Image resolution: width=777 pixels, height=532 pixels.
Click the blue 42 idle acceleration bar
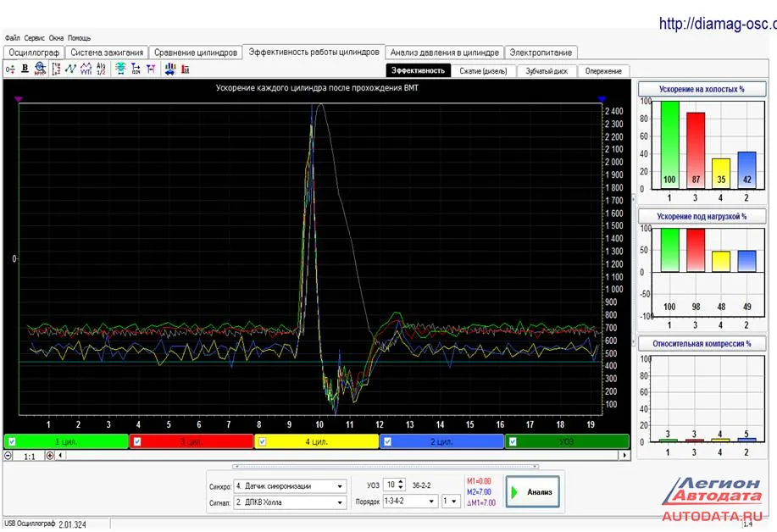pyautogui.click(x=746, y=170)
